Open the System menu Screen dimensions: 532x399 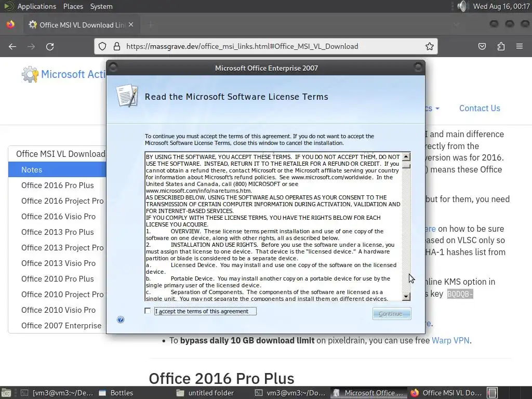101,6
